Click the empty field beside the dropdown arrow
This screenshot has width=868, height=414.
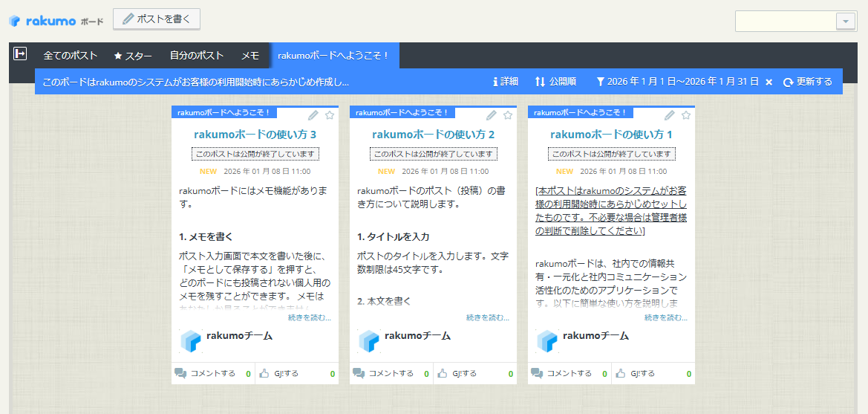tap(785, 21)
